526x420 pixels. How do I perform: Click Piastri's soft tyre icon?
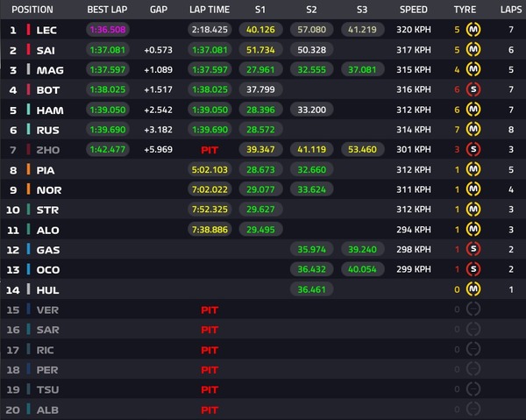(473, 169)
